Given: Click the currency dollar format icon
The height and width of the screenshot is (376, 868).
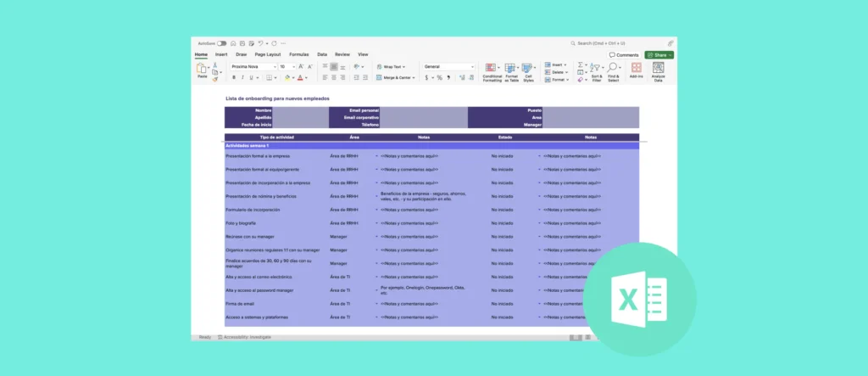Looking at the screenshot, I should tap(426, 77).
